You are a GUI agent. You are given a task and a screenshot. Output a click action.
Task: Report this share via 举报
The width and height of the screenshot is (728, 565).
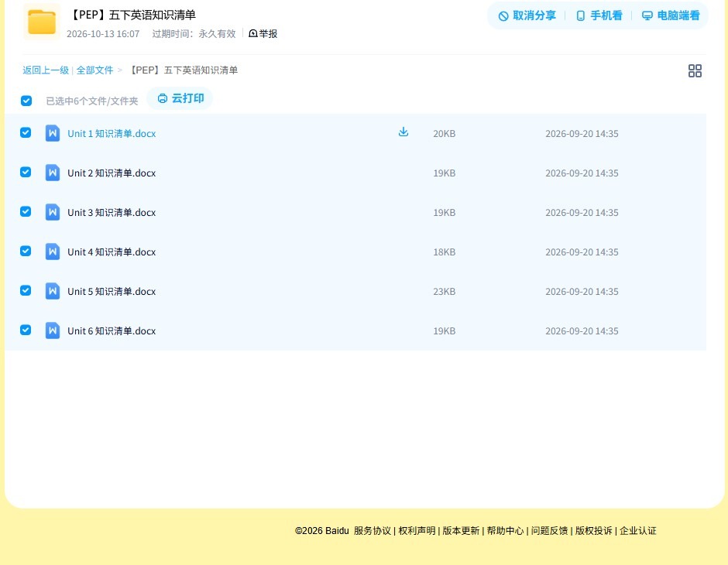[263, 33]
